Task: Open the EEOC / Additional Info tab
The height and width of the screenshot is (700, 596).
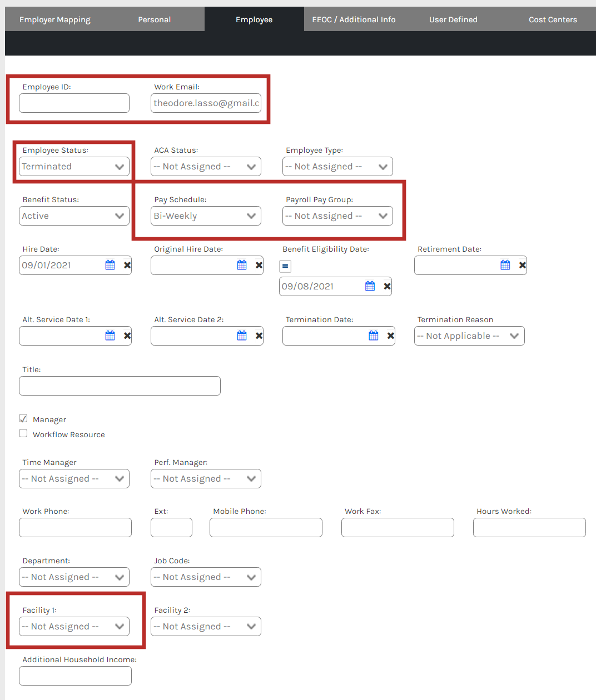Action: coord(354,19)
